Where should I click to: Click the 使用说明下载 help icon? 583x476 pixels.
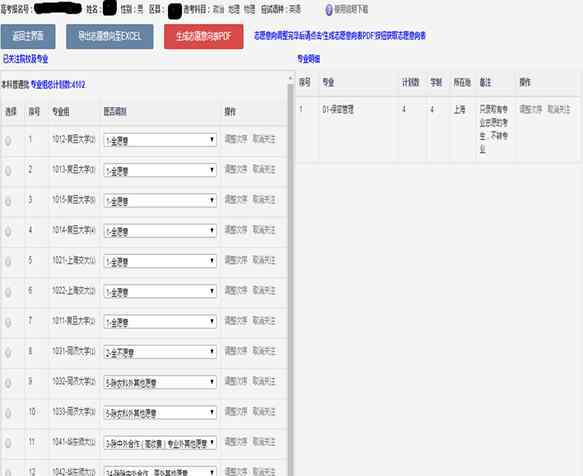pos(329,10)
